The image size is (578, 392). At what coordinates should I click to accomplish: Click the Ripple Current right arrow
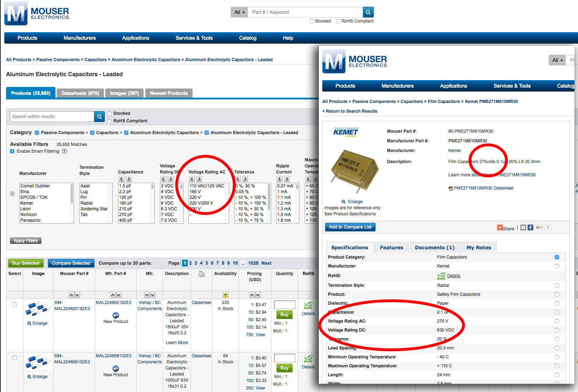coord(287,179)
